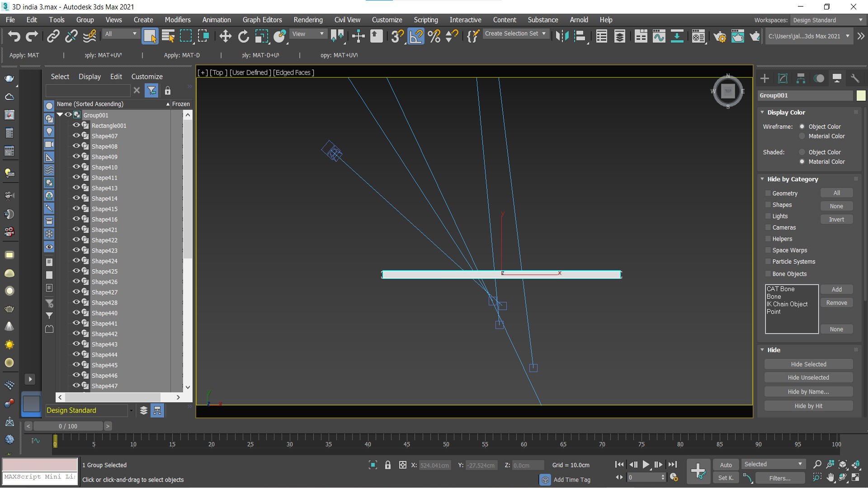Open the Modifiers menu
Image resolution: width=868 pixels, height=488 pixels.
tap(177, 20)
